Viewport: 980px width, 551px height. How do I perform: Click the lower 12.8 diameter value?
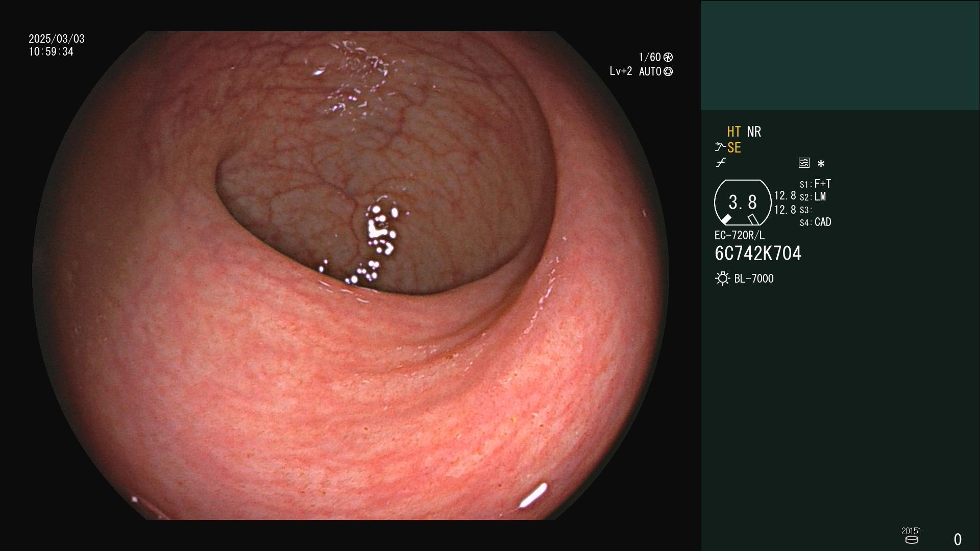(x=785, y=210)
